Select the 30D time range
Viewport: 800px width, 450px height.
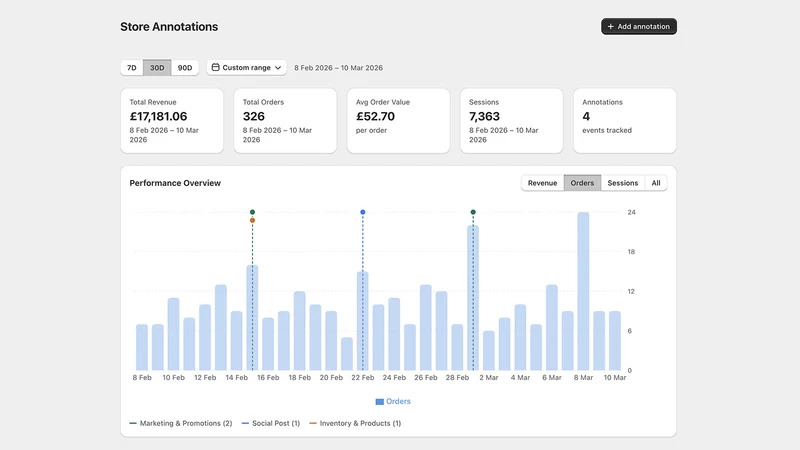[x=157, y=68]
